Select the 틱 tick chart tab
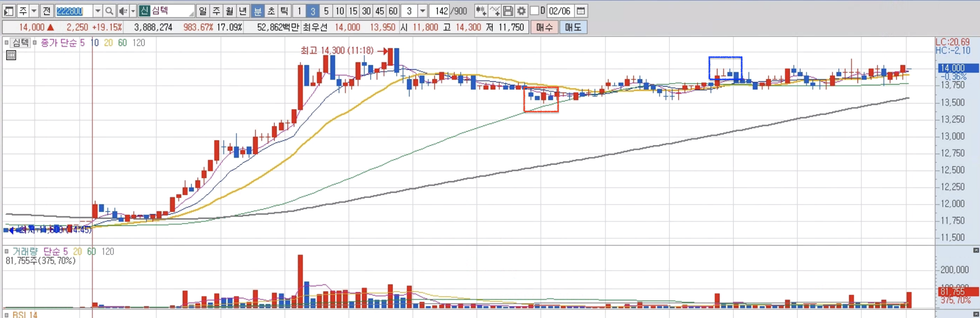980x318 pixels. [x=284, y=11]
